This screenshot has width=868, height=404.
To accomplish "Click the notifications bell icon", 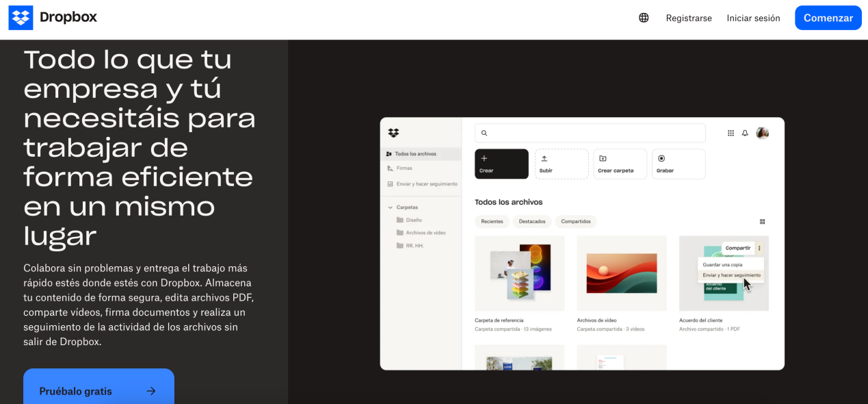I will pos(745,133).
